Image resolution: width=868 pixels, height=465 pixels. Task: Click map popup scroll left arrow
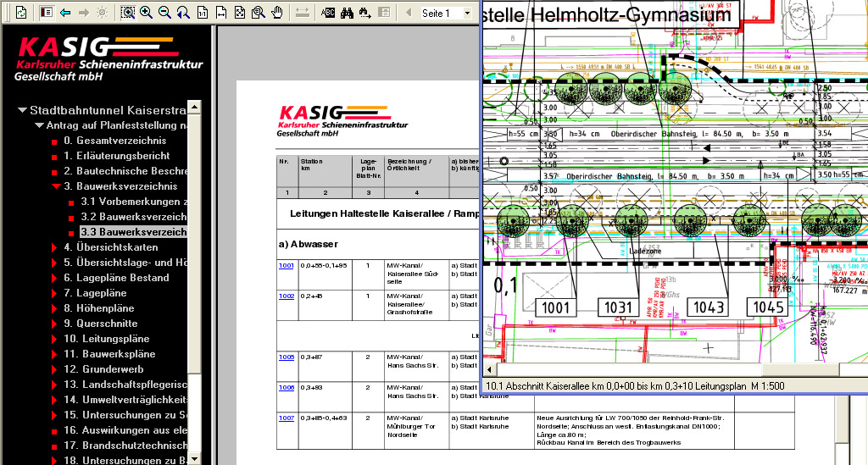(x=489, y=369)
